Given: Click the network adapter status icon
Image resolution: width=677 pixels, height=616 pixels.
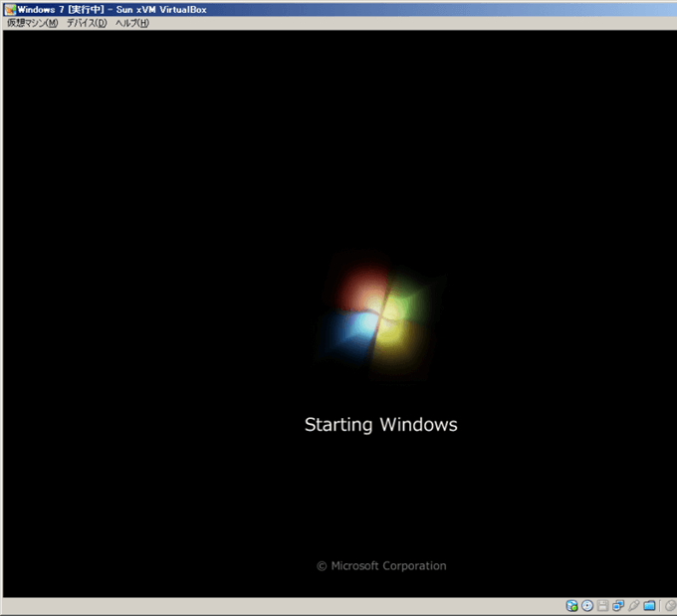Looking at the screenshot, I should [618, 606].
